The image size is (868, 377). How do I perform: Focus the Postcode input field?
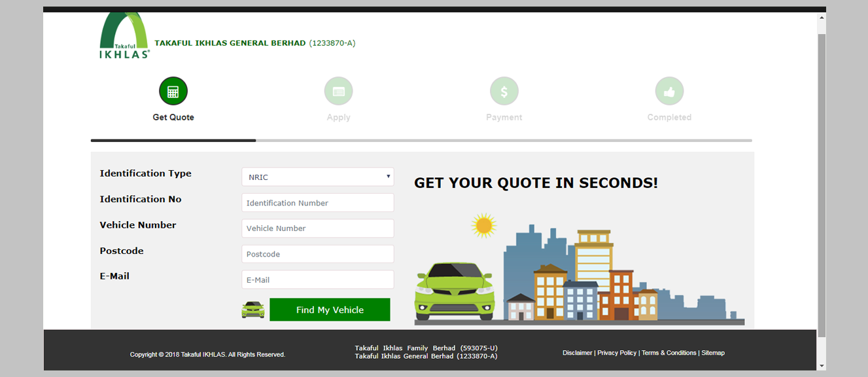[x=318, y=254]
